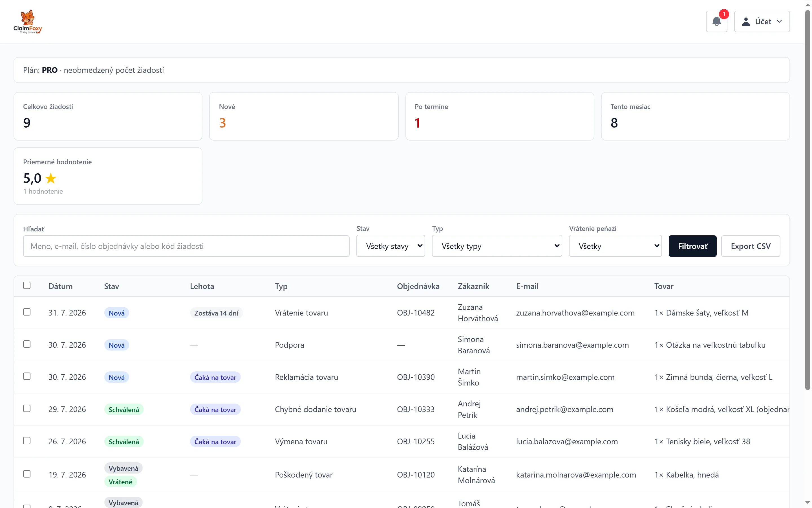Tick the checkbox for order OBJ-10390
812x508 pixels.
pos(27,376)
